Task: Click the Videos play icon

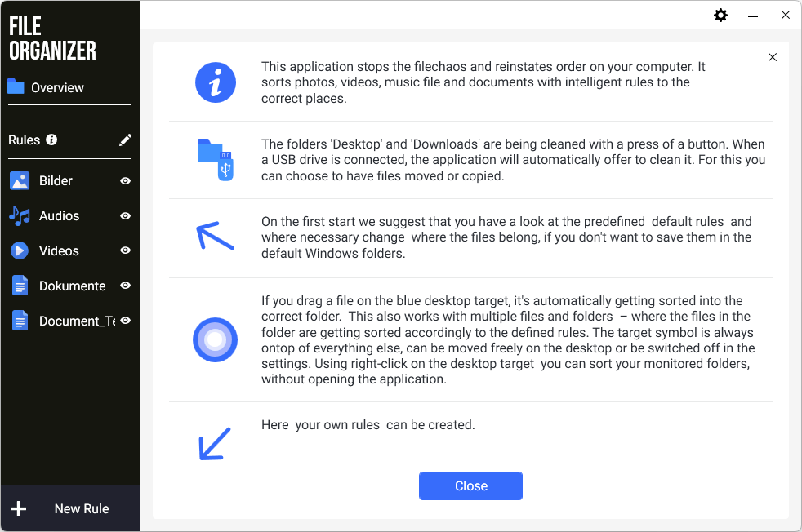Action: (x=20, y=251)
